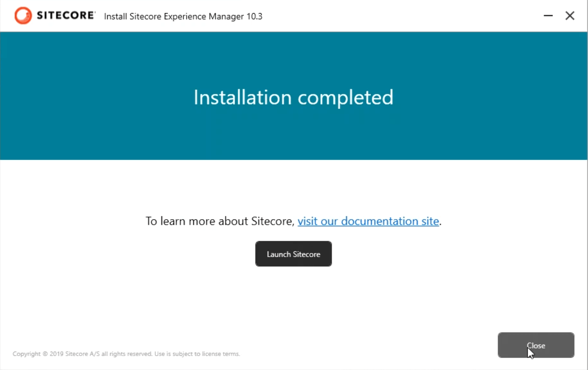Open the 'visit our documentation site' link
Screen dimensions: 588x370
click(368, 221)
